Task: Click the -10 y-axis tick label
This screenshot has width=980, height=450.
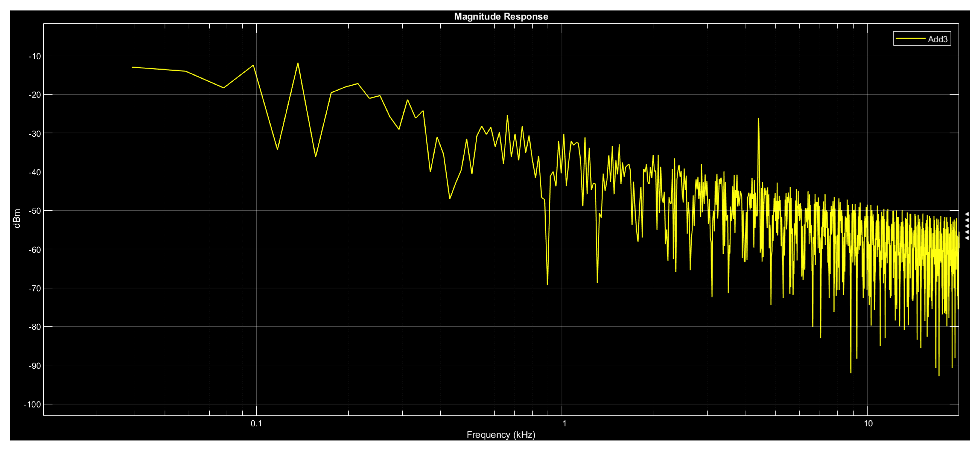Action: (35, 56)
